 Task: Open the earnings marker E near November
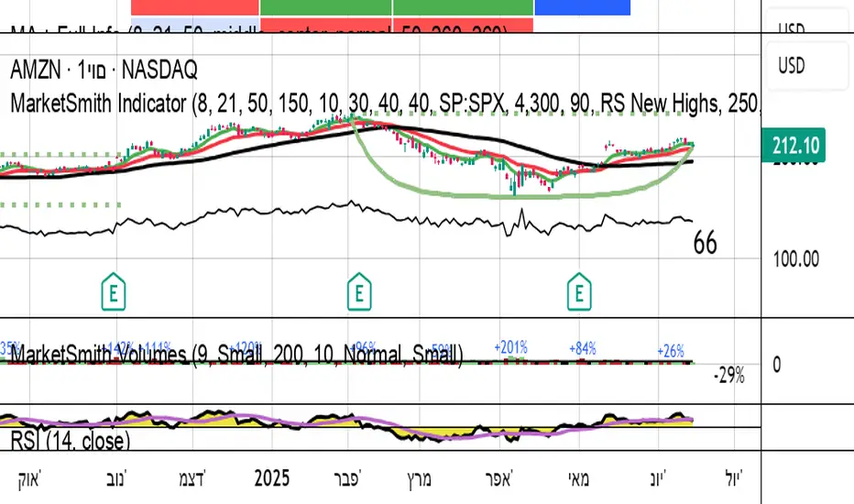coord(114,292)
